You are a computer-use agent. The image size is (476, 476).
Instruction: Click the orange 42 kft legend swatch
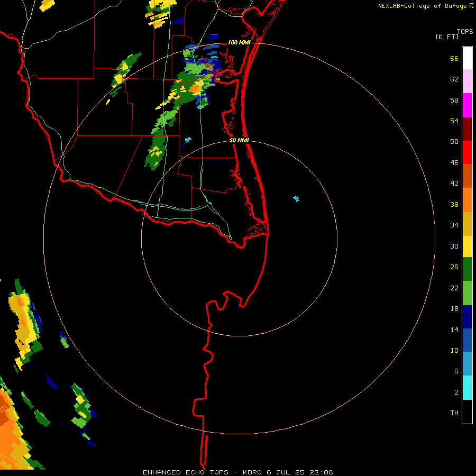467,200
